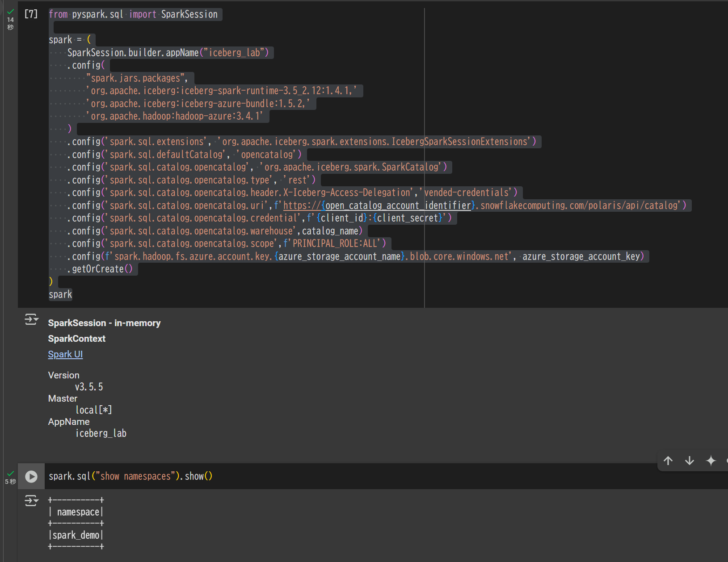
Task: Move the selected cell down
Action: click(690, 461)
